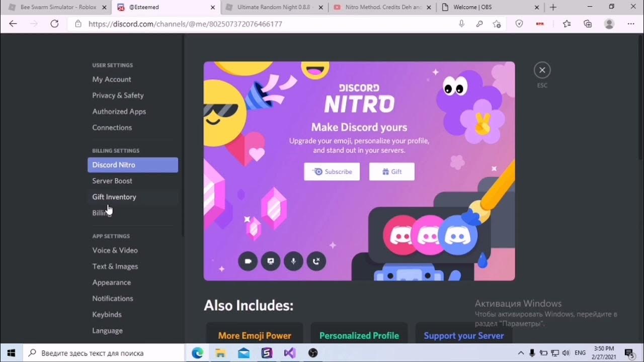Click the voice search microphone in address bar
The image size is (644, 362).
pyautogui.click(x=461, y=24)
